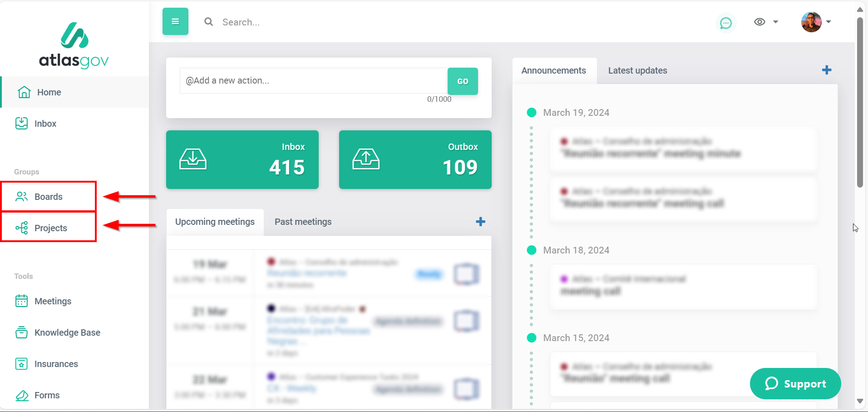Add a new meeting with plus icon
Screen dimensions: 868x412
coord(480,222)
